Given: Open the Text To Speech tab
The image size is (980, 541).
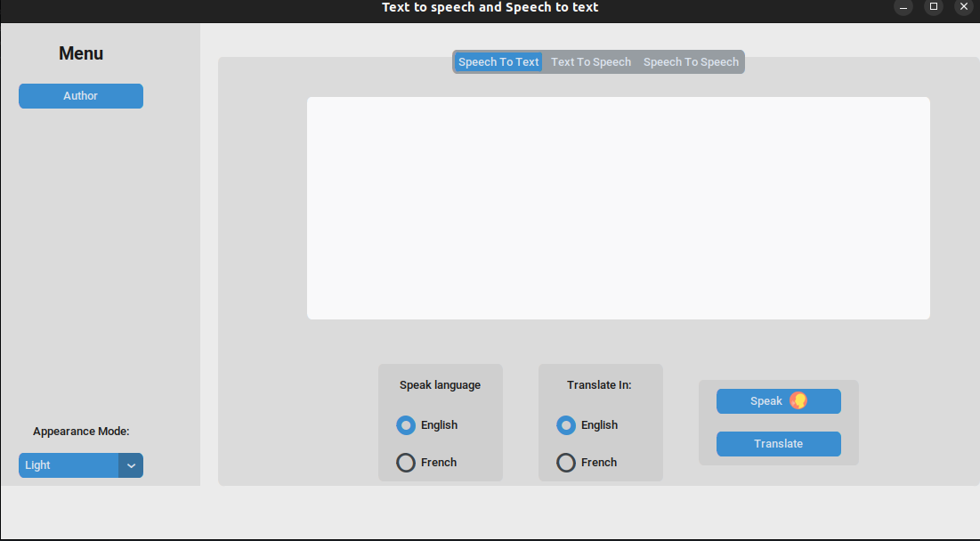Looking at the screenshot, I should 591,62.
